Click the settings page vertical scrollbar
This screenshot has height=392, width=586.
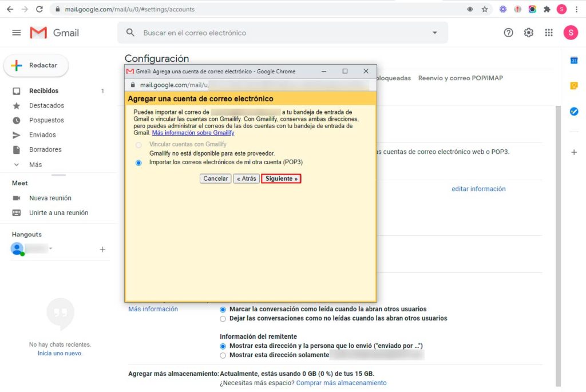pos(558,246)
